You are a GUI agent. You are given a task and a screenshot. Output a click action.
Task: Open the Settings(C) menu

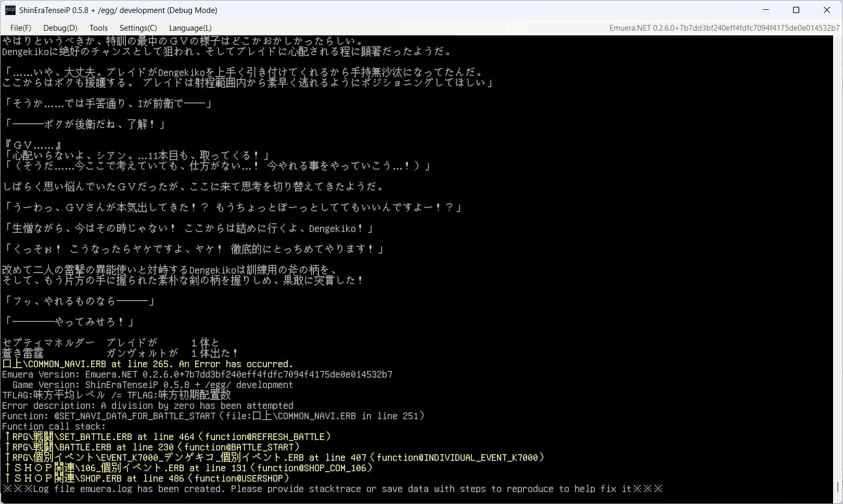tap(138, 28)
